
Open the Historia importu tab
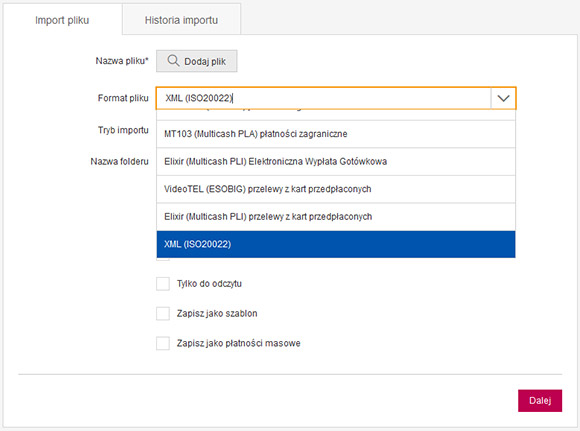point(181,20)
